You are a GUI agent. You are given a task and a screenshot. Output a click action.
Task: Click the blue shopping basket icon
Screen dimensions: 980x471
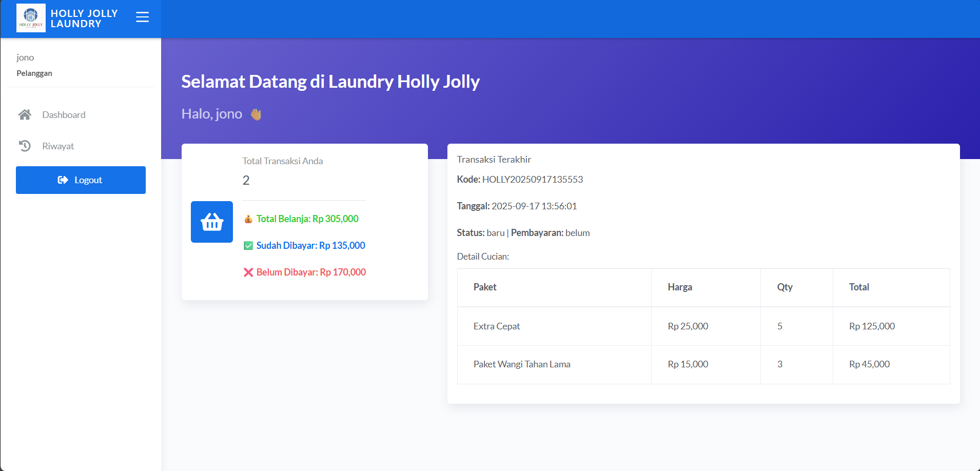pyautogui.click(x=212, y=222)
